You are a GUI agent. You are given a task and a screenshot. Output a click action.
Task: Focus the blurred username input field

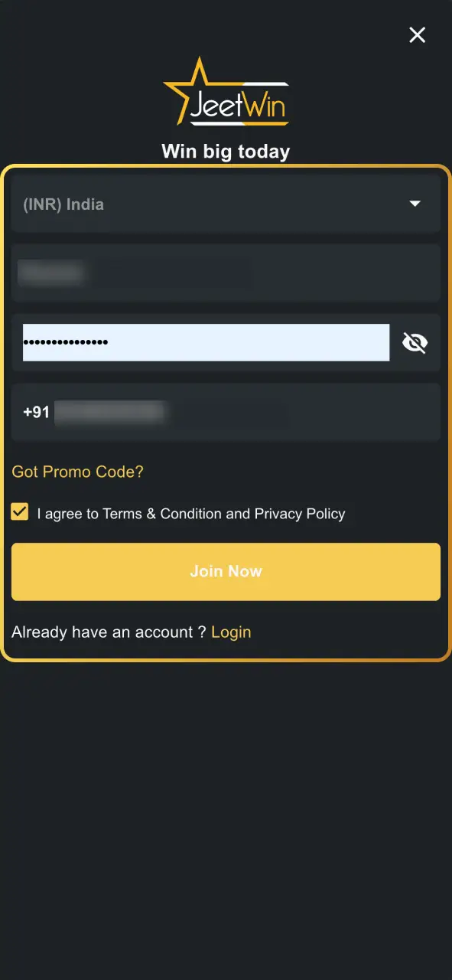pos(226,273)
